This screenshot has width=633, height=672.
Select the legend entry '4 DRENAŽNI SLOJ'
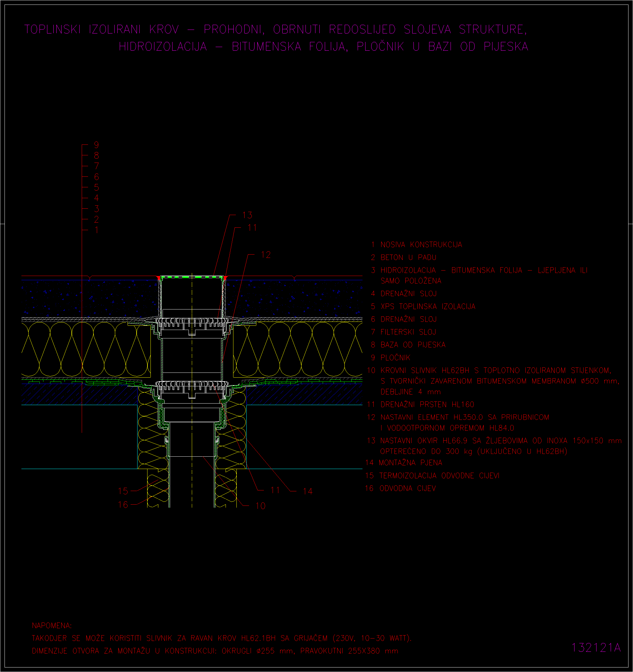point(404,294)
